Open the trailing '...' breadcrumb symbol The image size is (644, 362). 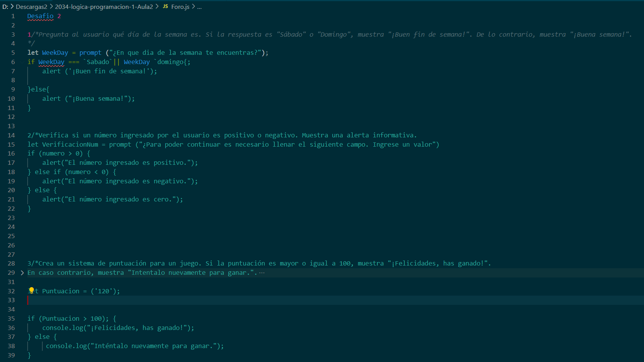click(199, 7)
